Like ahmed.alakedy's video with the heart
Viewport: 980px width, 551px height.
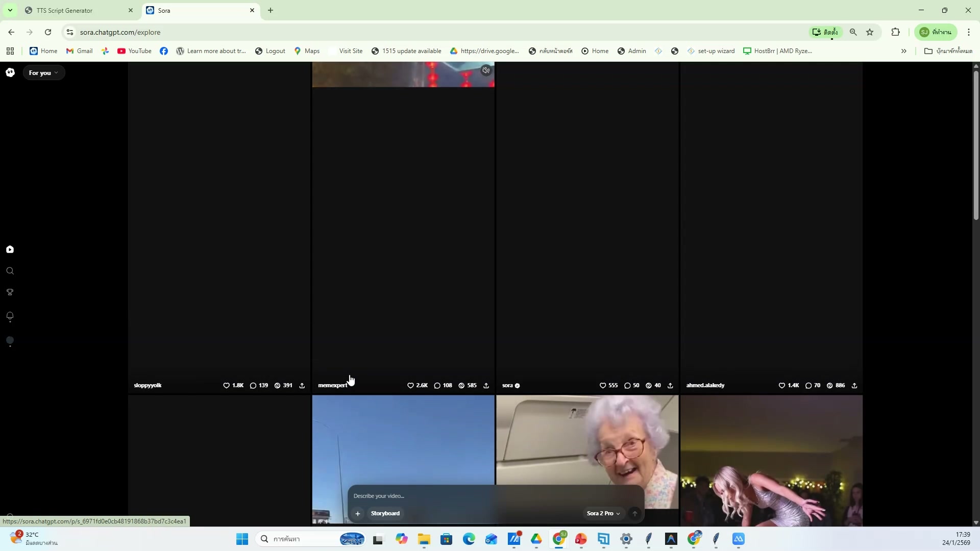point(781,386)
